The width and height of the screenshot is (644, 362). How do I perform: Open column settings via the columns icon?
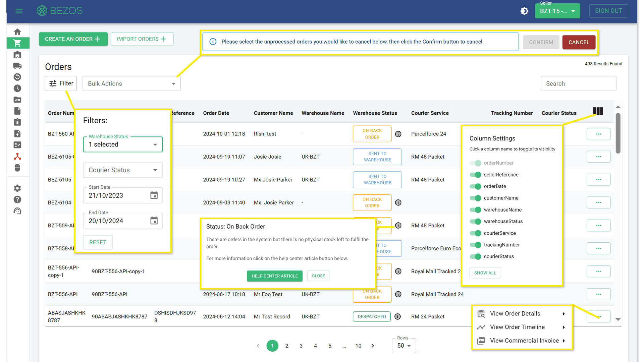pyautogui.click(x=598, y=111)
